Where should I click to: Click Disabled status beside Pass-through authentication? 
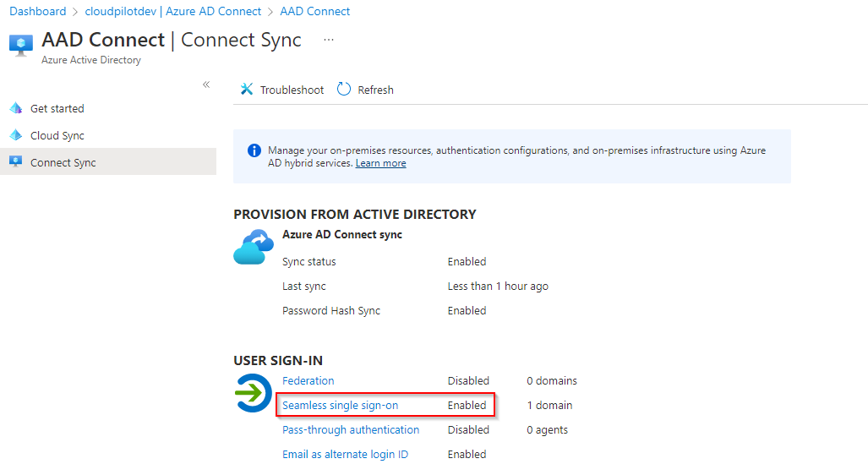[x=468, y=429]
